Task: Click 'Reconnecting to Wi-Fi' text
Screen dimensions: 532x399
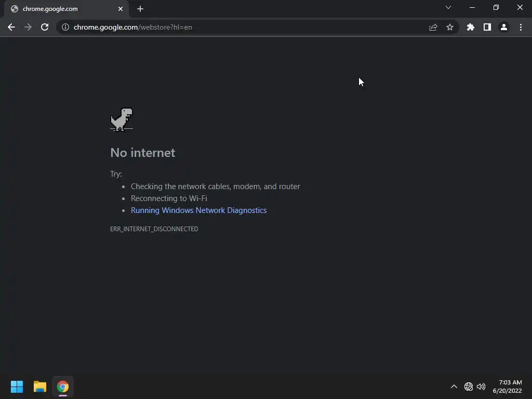Action: [x=169, y=198]
